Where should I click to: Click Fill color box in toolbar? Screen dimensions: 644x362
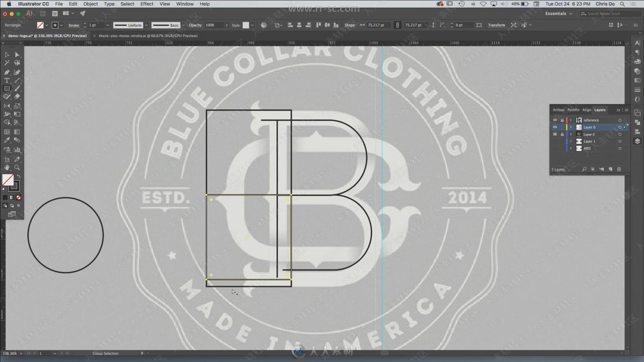click(8, 180)
